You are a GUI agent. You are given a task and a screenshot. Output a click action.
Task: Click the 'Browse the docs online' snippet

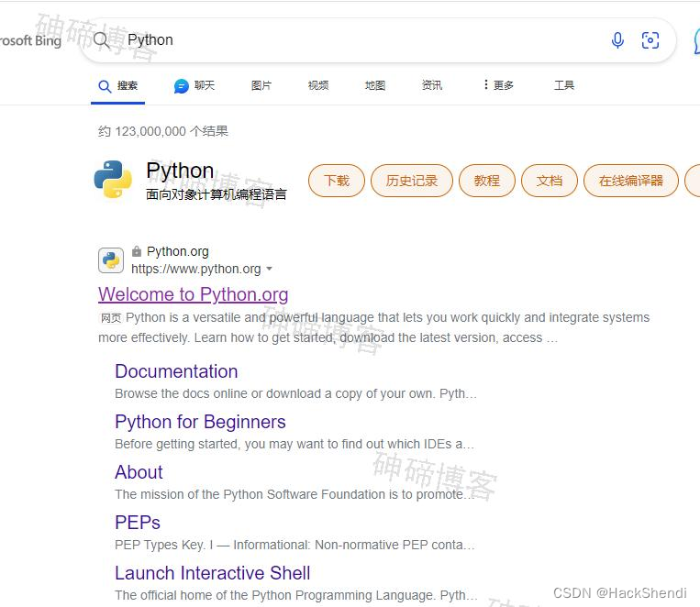click(295, 393)
